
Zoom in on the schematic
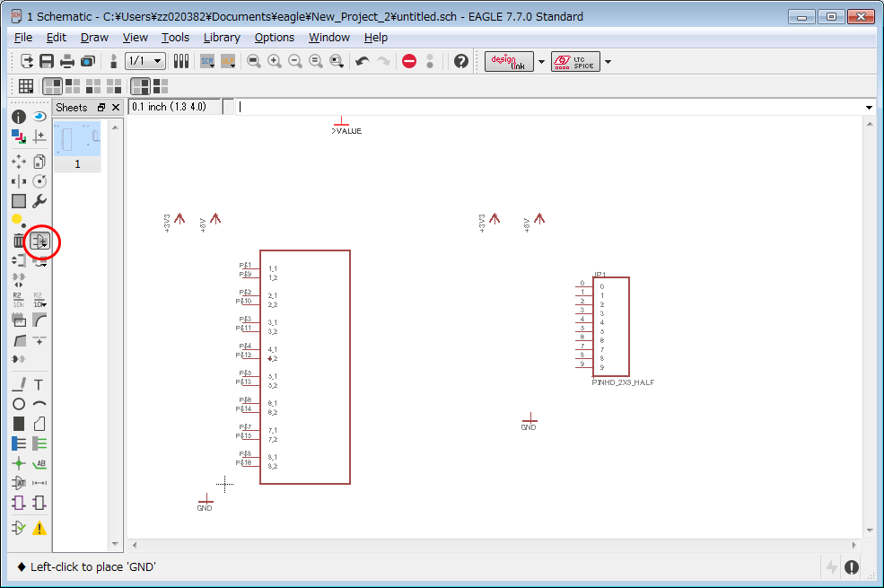[275, 61]
